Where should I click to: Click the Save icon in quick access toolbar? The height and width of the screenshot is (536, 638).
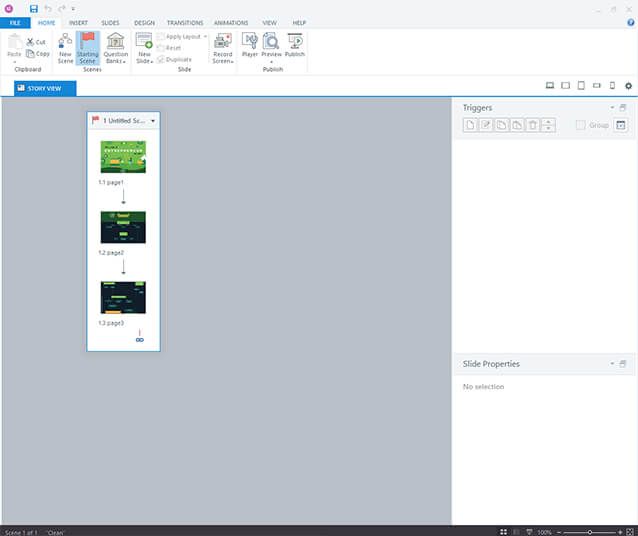pyautogui.click(x=34, y=9)
